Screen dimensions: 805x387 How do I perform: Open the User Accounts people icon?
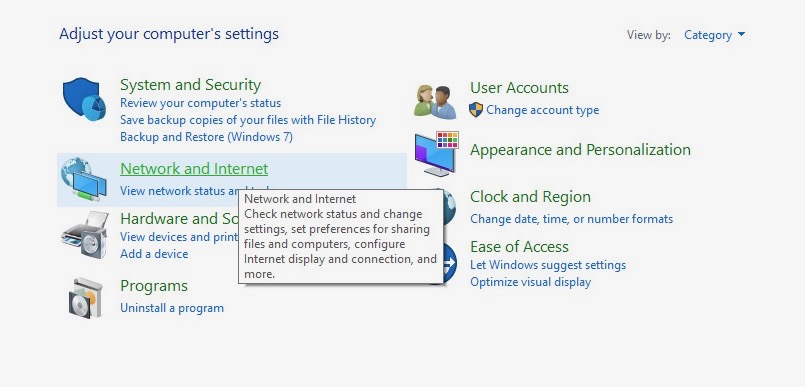pyautogui.click(x=435, y=102)
